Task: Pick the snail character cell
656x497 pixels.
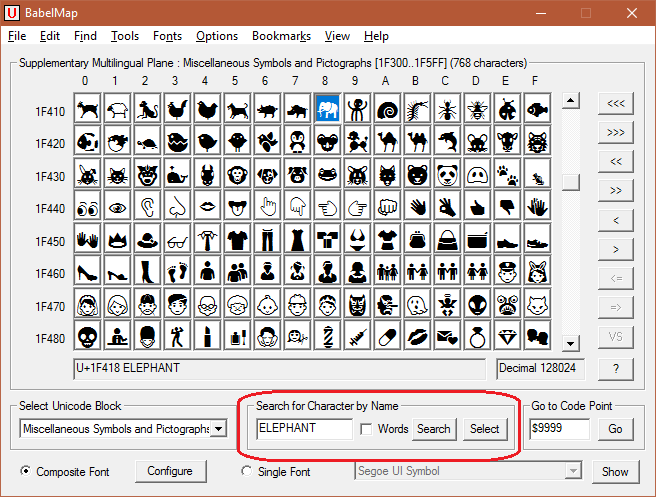Action: [x=388, y=108]
